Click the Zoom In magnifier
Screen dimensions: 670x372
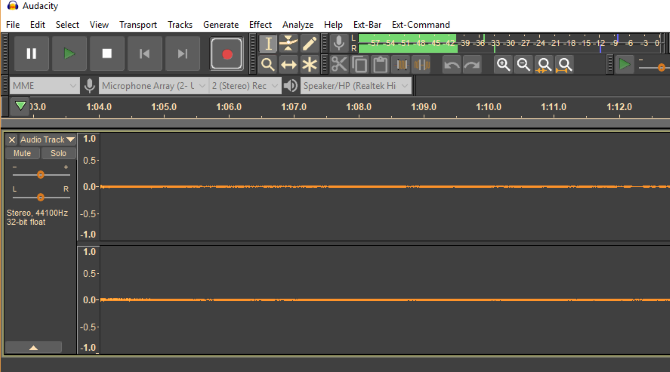503,65
